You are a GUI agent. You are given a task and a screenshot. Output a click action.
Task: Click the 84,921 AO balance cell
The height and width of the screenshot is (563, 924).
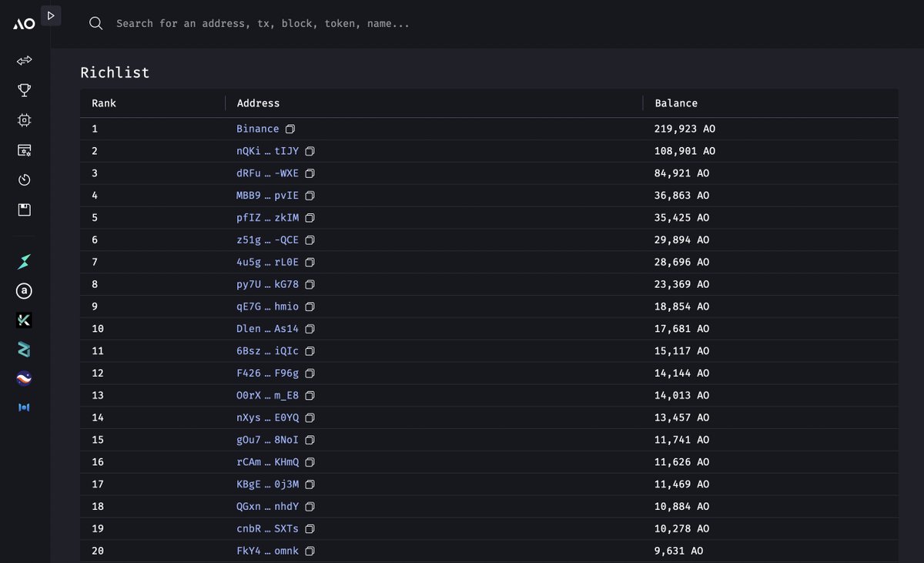(681, 173)
